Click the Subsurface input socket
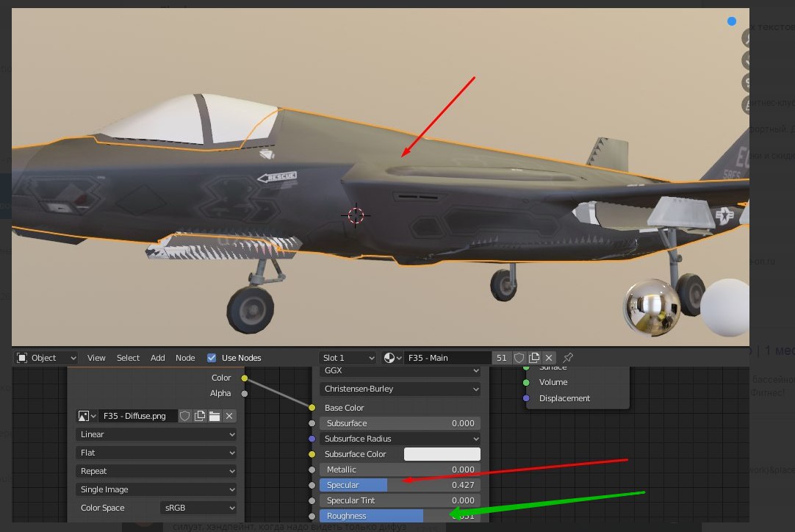795x532 pixels. [312, 423]
